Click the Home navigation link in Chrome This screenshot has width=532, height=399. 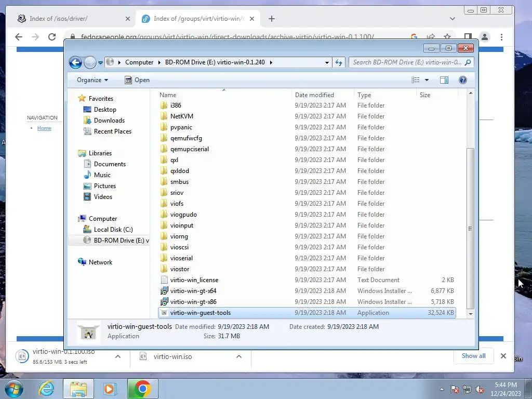point(44,128)
